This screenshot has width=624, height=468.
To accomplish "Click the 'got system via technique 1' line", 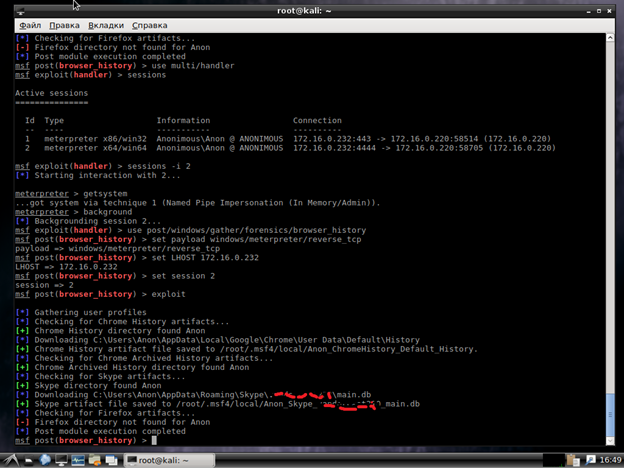I will pyautogui.click(x=198, y=203).
